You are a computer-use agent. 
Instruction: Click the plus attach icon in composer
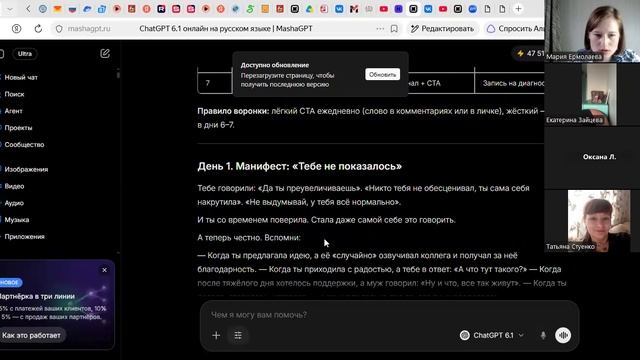pyautogui.click(x=216, y=336)
